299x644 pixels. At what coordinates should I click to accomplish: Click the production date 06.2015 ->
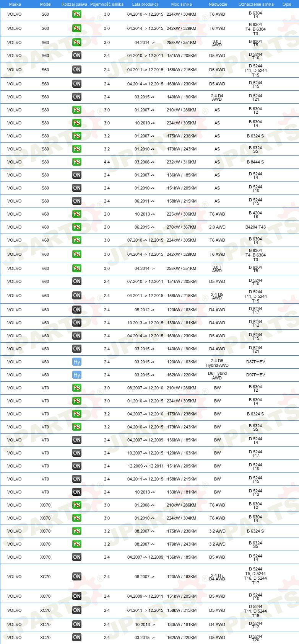click(145, 227)
